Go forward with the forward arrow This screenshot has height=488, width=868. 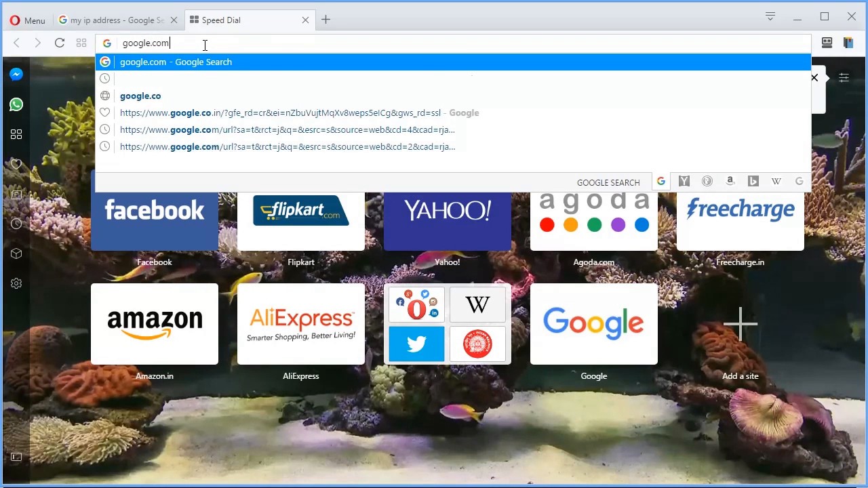(x=38, y=43)
